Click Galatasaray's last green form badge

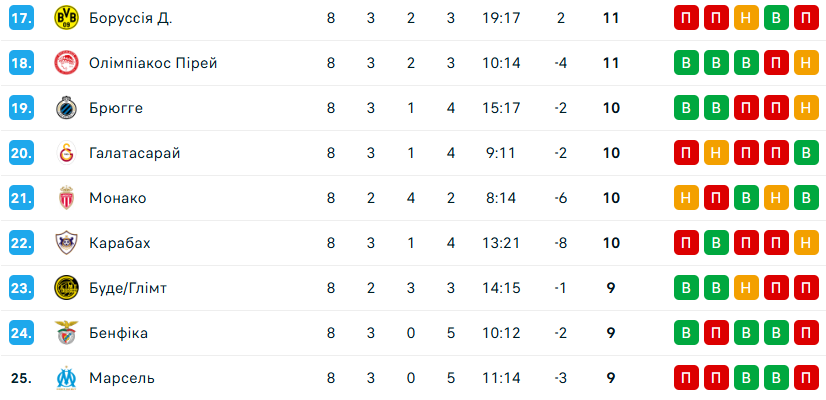tap(806, 153)
